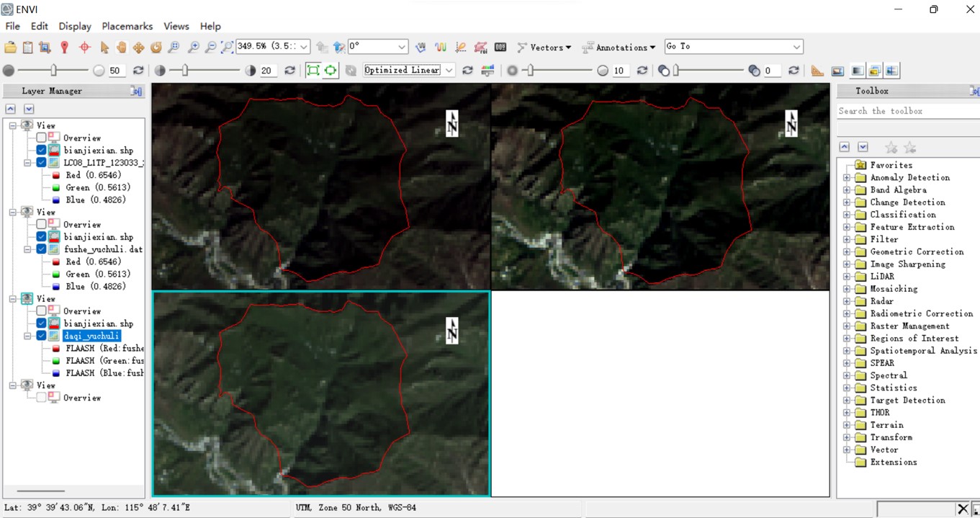The height and width of the screenshot is (518, 980).
Task: Open the Display menu
Action: tap(74, 26)
